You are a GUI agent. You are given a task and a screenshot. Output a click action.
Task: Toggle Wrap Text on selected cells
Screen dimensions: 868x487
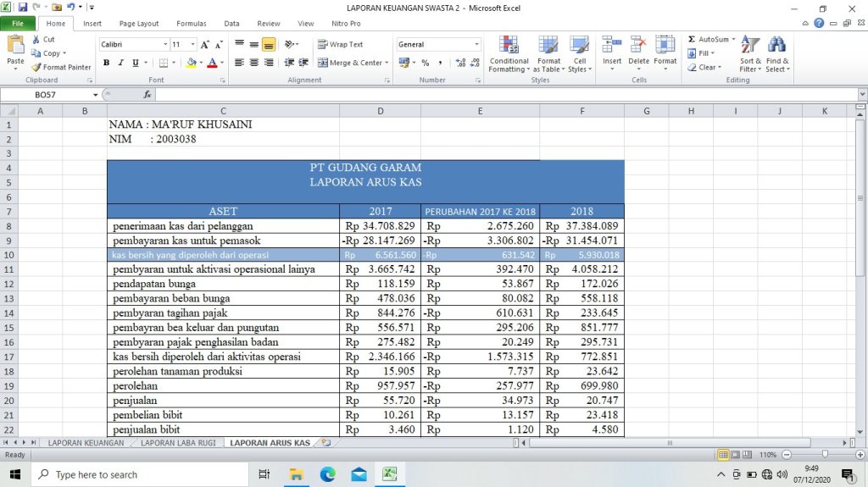tap(340, 44)
